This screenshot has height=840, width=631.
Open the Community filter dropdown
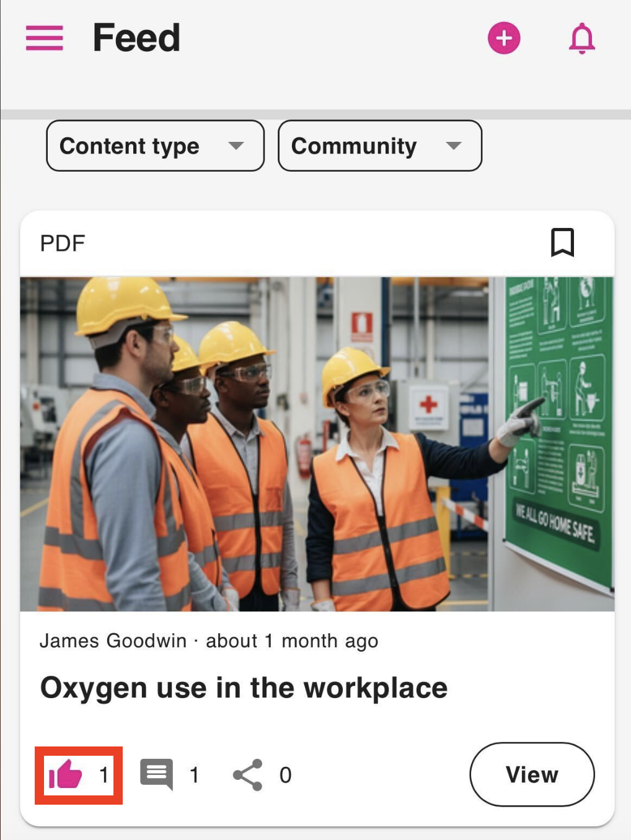(379, 146)
